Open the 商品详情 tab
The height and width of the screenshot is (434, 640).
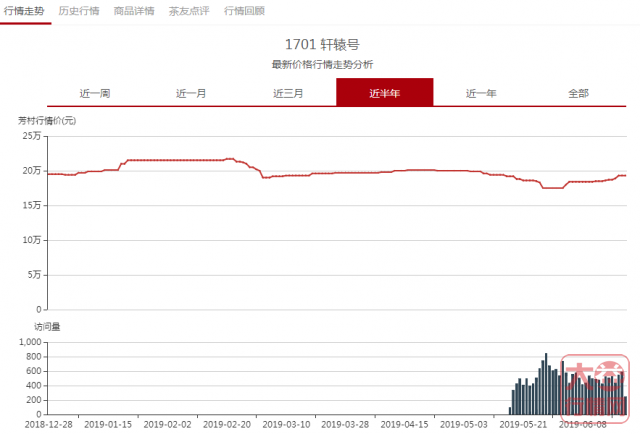pyautogui.click(x=134, y=11)
